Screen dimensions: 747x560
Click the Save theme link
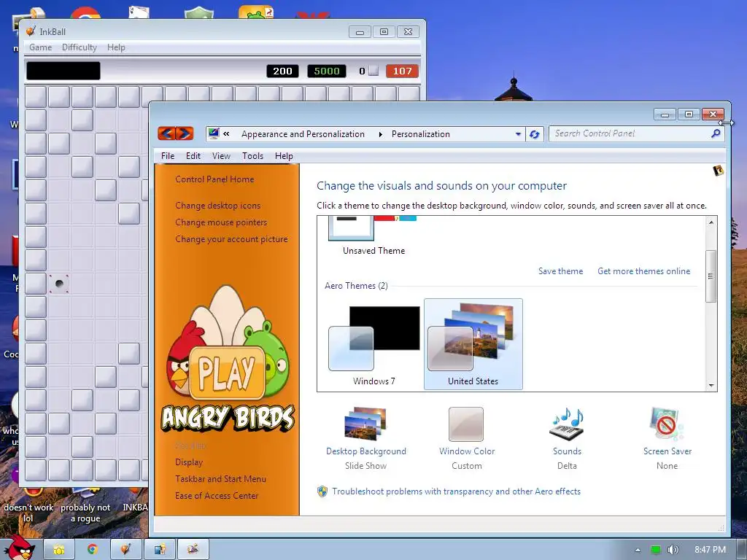pos(560,271)
